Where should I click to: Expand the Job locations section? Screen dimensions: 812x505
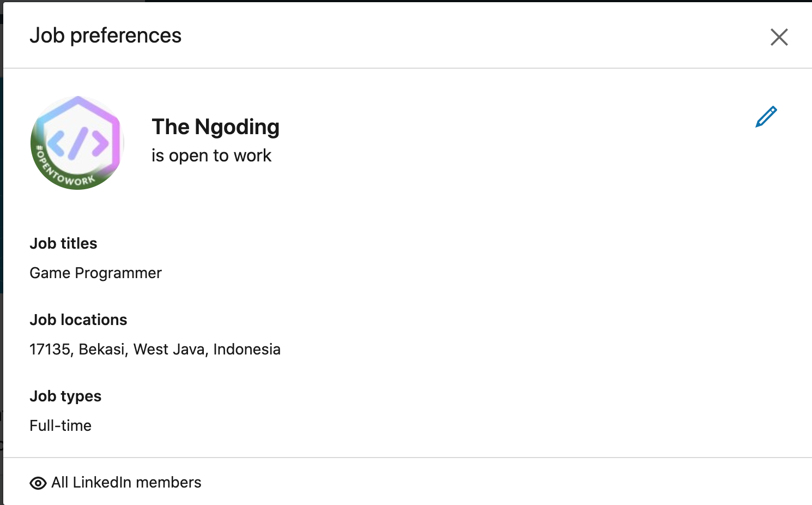click(x=78, y=320)
